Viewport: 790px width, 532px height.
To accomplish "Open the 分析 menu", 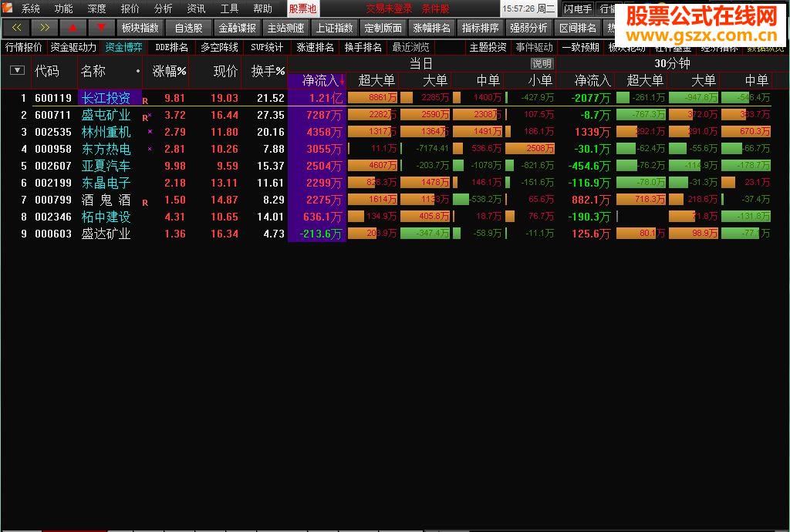I will 164,8.
